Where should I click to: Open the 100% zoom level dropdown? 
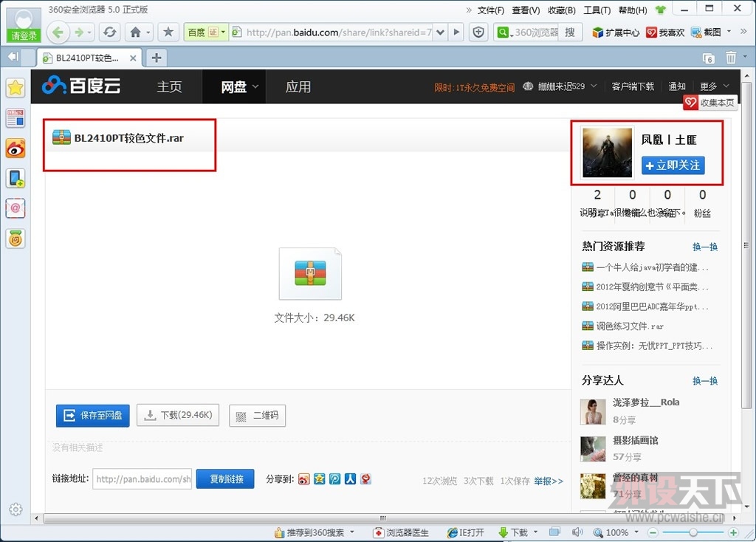pyautogui.click(x=636, y=532)
